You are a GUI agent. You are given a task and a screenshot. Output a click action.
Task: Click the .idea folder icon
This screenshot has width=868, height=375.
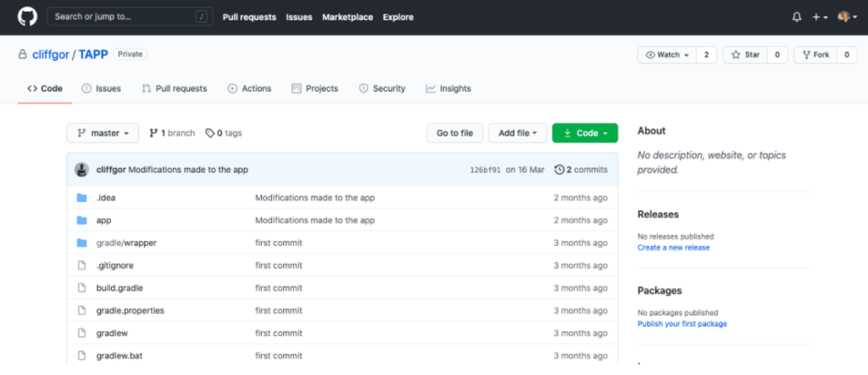click(82, 198)
